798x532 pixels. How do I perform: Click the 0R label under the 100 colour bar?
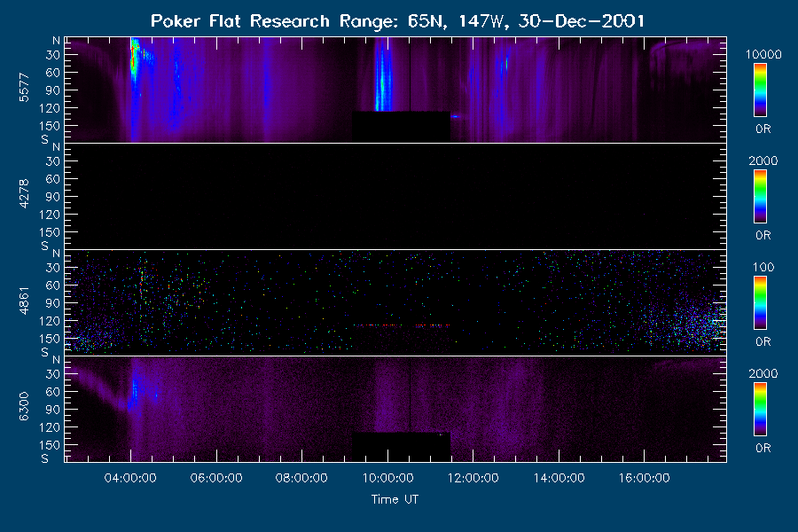(763, 342)
